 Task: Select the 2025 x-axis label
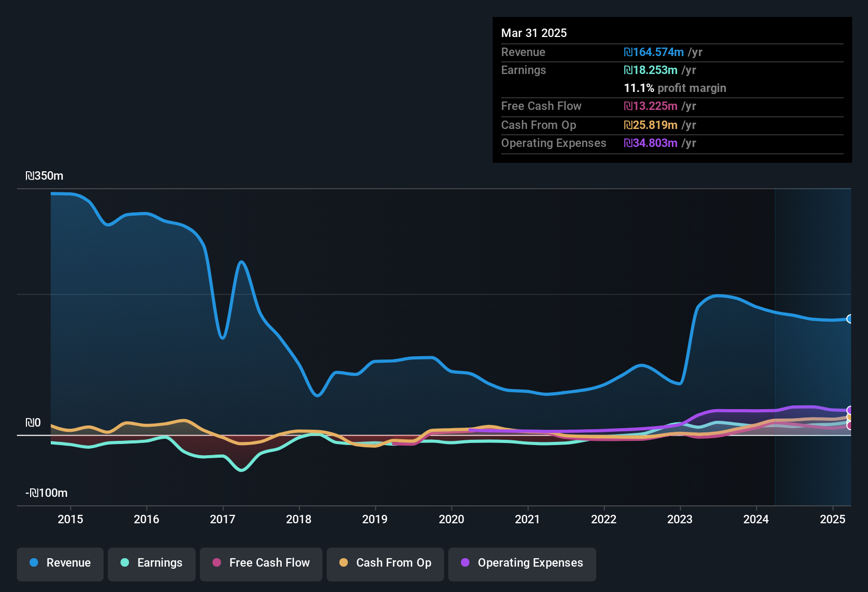click(832, 519)
